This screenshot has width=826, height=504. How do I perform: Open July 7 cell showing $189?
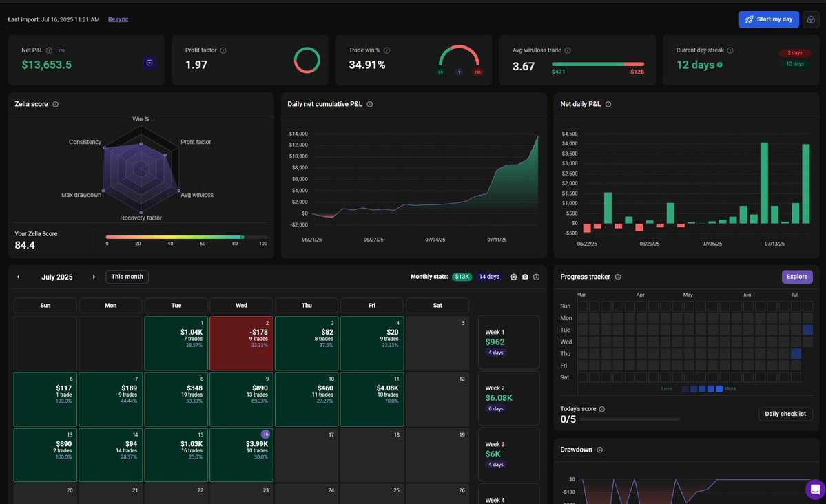click(111, 399)
